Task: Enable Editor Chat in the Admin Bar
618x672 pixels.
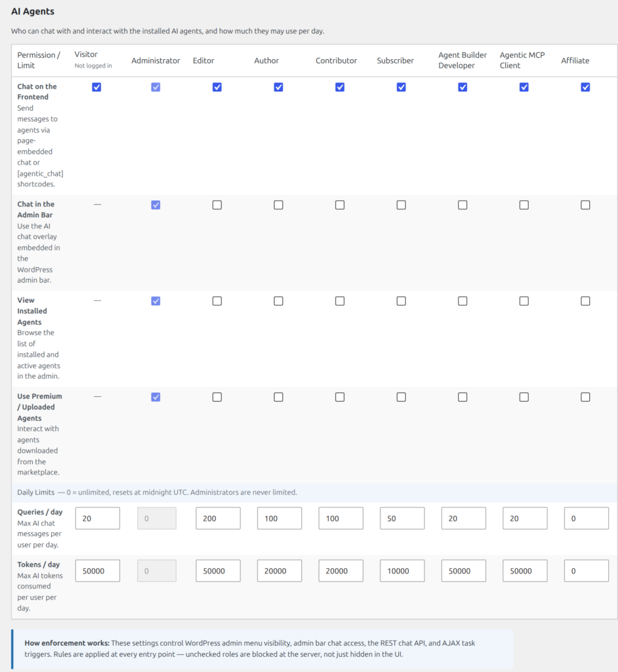Action: (x=217, y=205)
